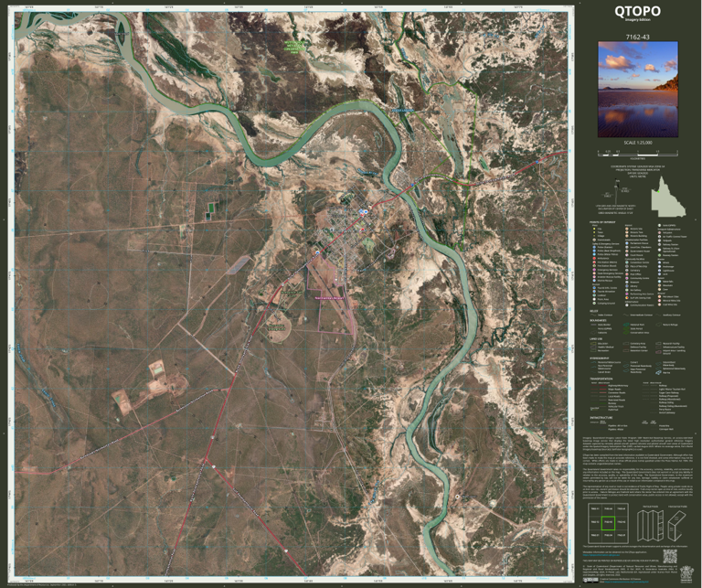
Task: Click the Marina hydrography legend symbol
Action: 658,372
